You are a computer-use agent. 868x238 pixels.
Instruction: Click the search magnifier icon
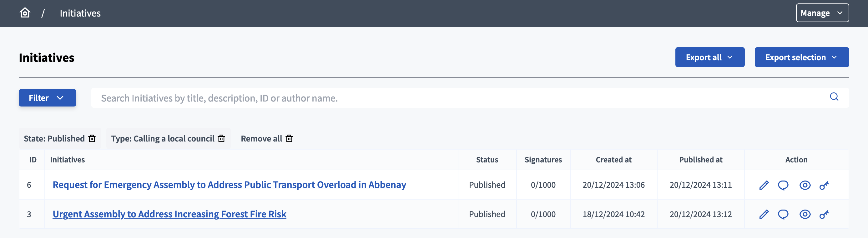point(834,97)
